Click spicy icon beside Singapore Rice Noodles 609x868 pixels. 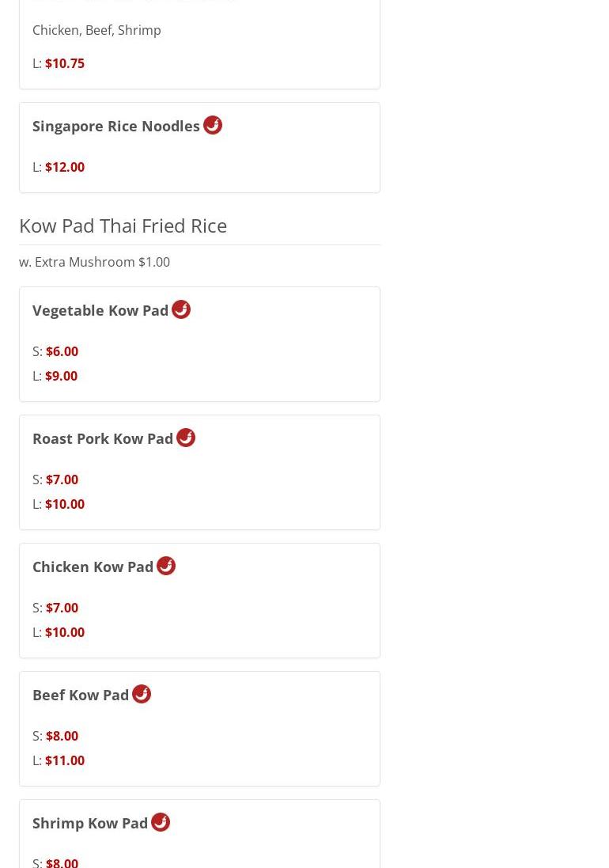pyautogui.click(x=212, y=125)
